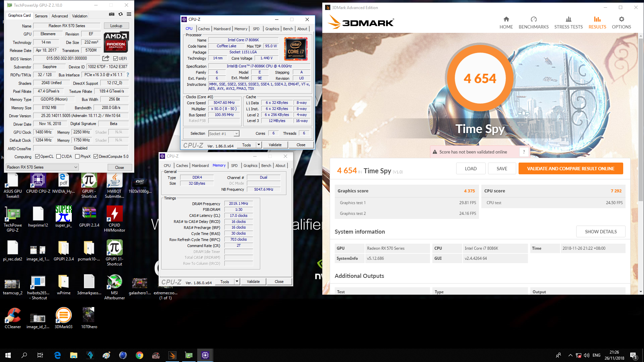This screenshot has width=644, height=362.
Task: Expand Tools dropdown arrow in CPU-Z Memory window
Action: click(237, 282)
